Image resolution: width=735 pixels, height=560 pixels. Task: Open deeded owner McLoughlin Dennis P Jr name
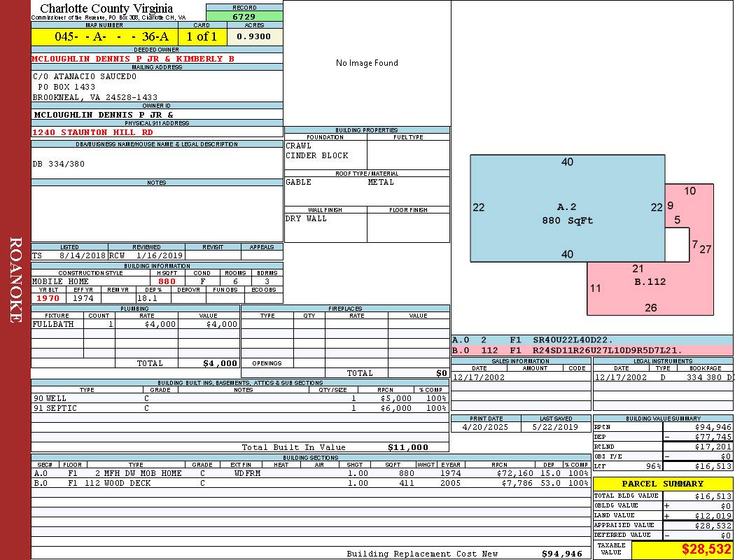(133, 59)
